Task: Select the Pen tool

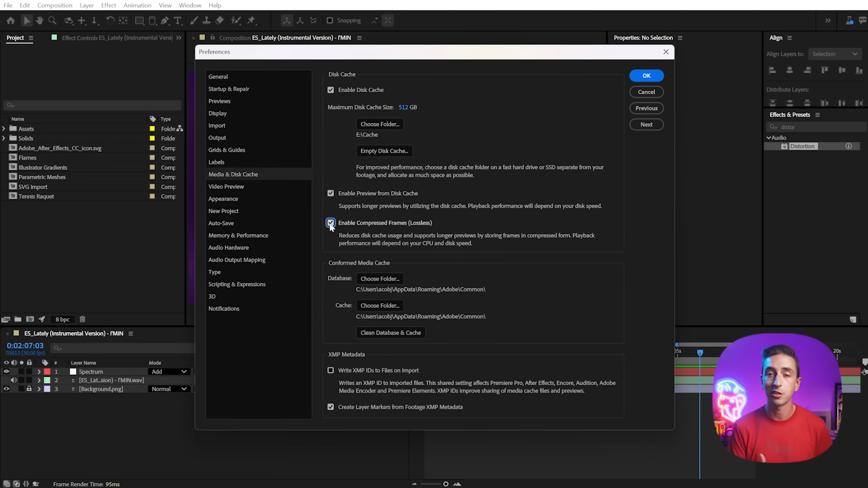Action: 165,20
